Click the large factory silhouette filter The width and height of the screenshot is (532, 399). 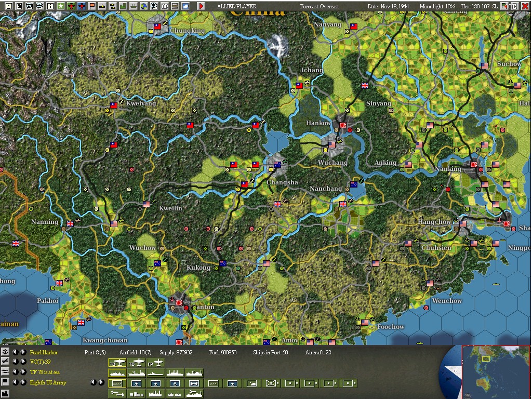(x=155, y=394)
